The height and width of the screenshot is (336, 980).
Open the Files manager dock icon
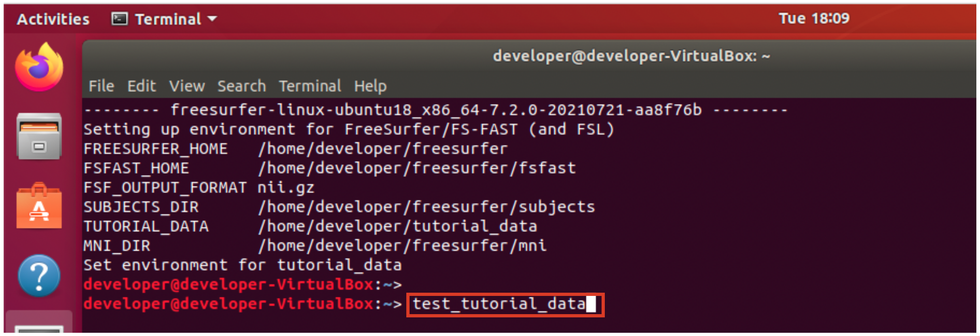click(x=39, y=136)
